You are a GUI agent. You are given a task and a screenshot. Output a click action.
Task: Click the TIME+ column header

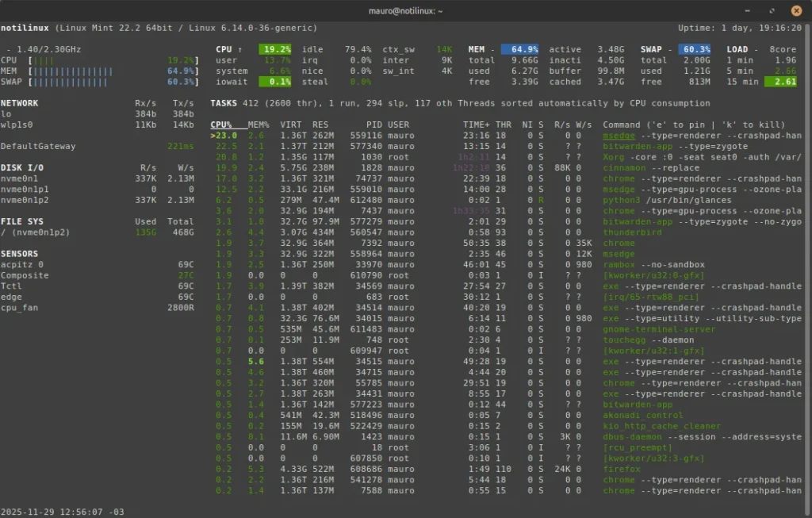pos(477,125)
